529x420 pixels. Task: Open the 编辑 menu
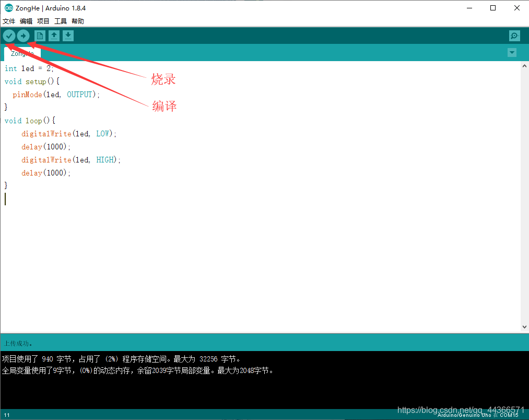(26, 21)
